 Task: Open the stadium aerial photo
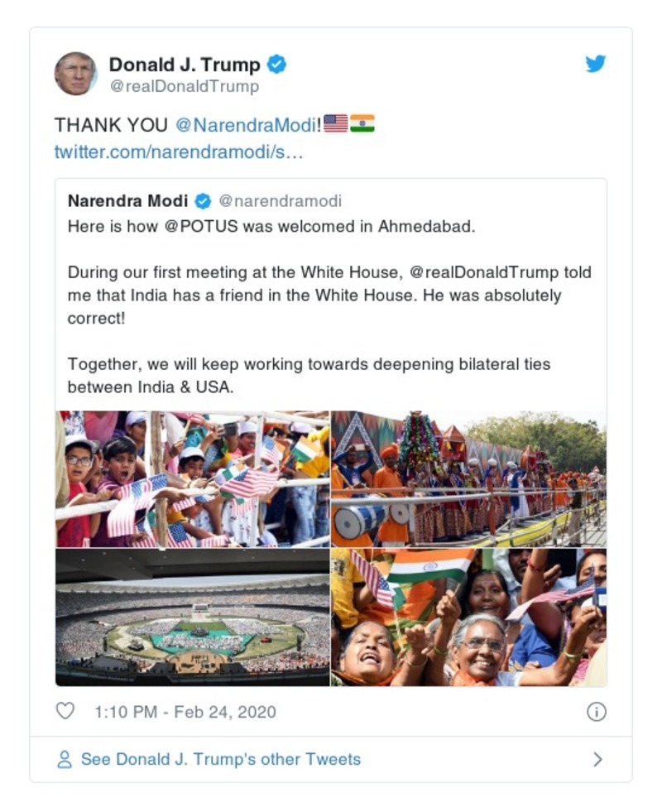tap(192, 617)
